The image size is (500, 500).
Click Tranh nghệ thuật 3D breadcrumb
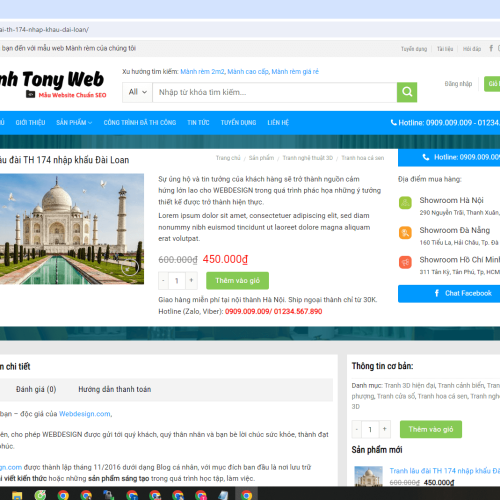click(x=308, y=158)
